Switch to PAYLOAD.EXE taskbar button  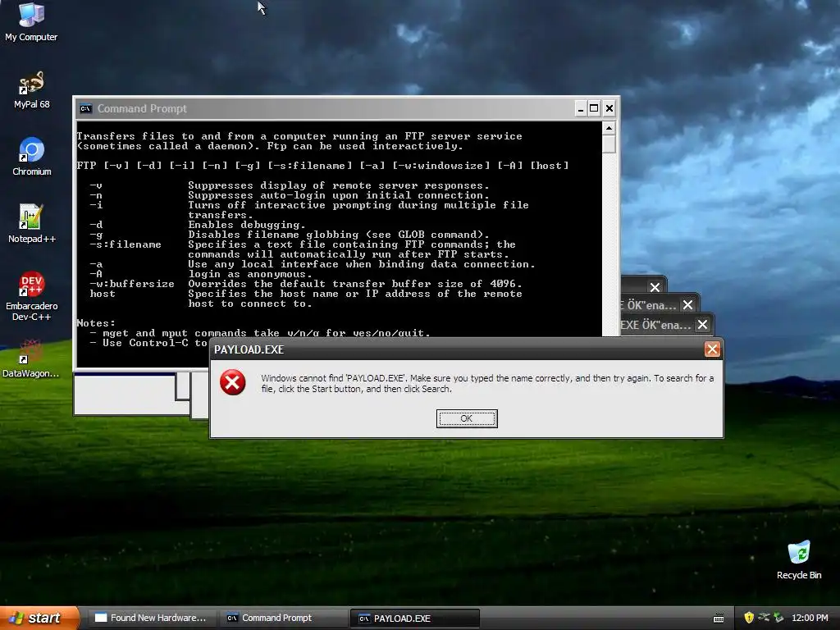[x=414, y=619]
